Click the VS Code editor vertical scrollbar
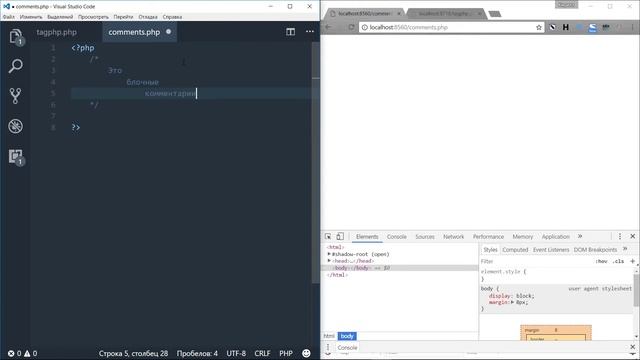The height and width of the screenshot is (360, 640). tap(316, 163)
